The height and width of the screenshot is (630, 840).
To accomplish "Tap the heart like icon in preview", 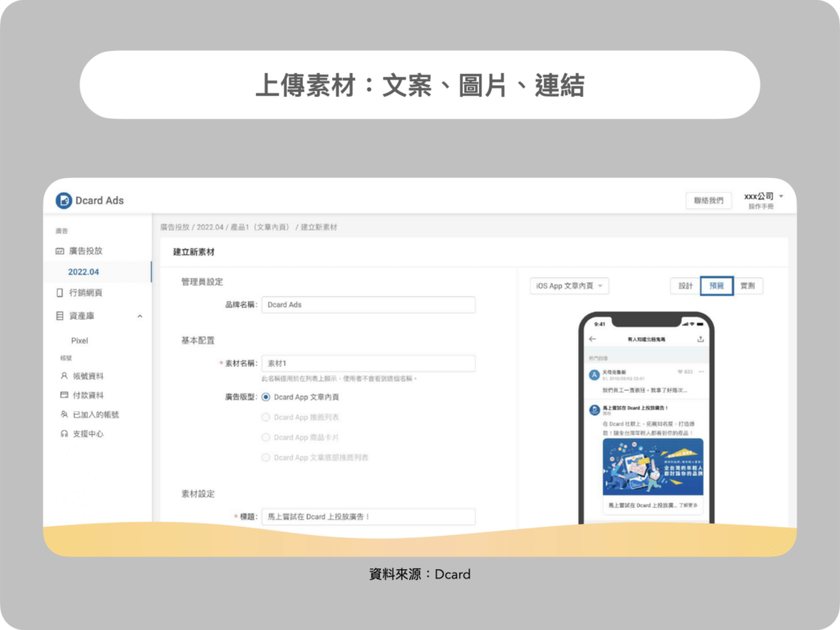I will pyautogui.click(x=680, y=372).
